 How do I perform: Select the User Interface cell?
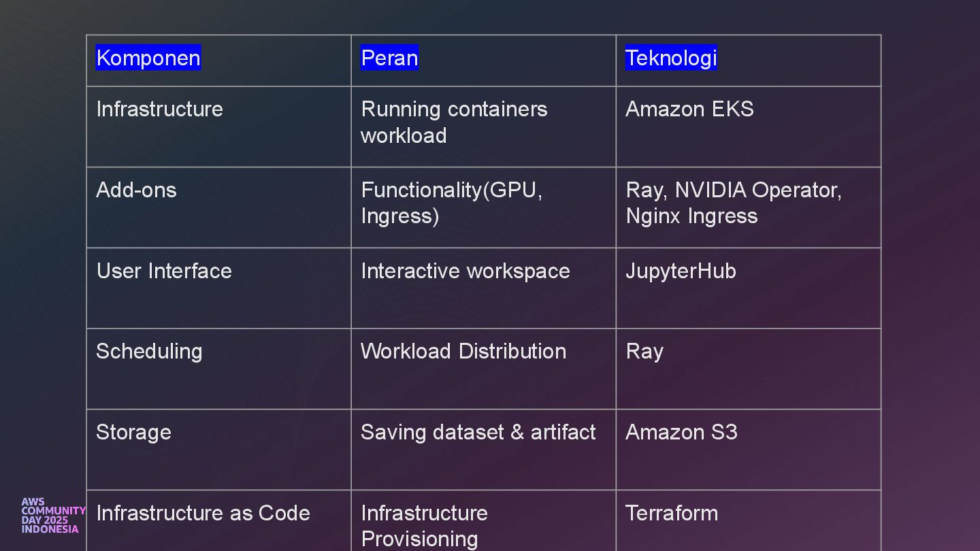[x=164, y=271]
